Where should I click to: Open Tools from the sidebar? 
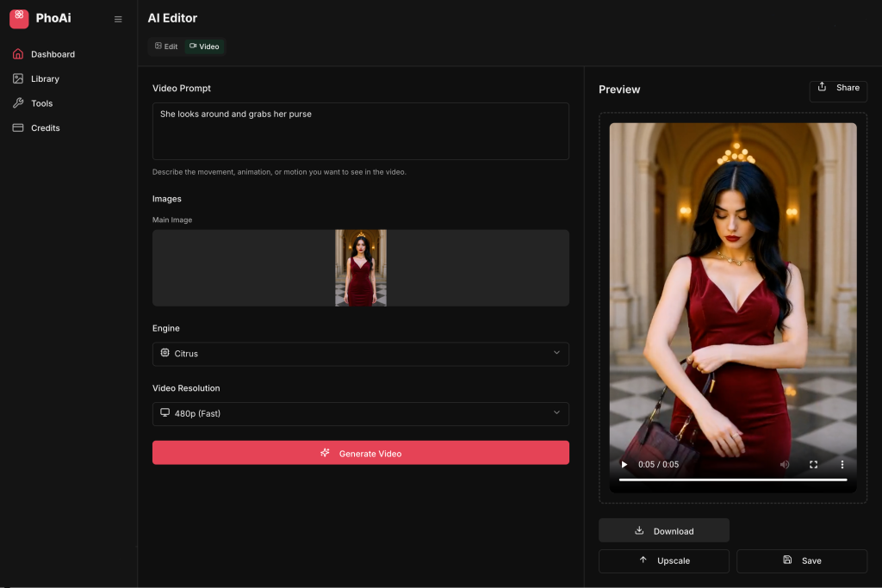pyautogui.click(x=41, y=103)
